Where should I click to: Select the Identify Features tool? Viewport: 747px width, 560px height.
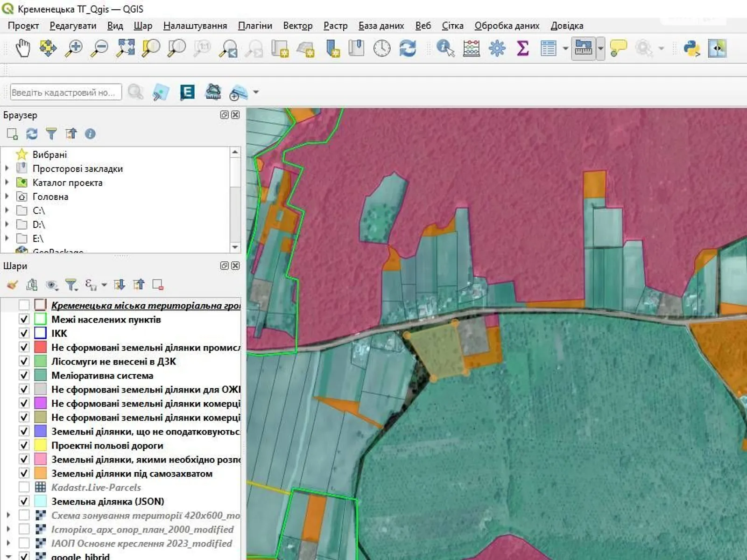445,48
